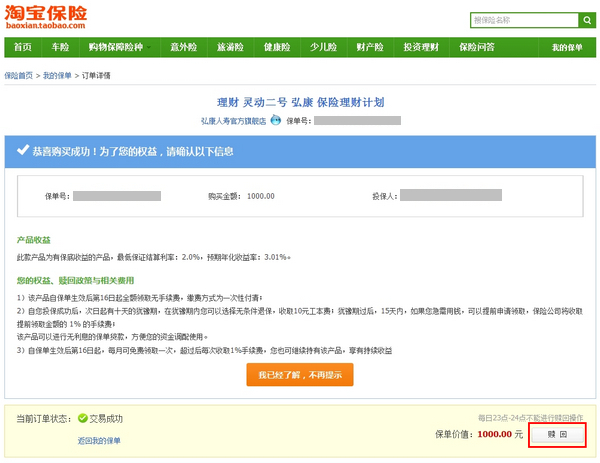This screenshot has width=600, height=463.
Task: Open the 车险 nav tab
Action: click(60, 47)
